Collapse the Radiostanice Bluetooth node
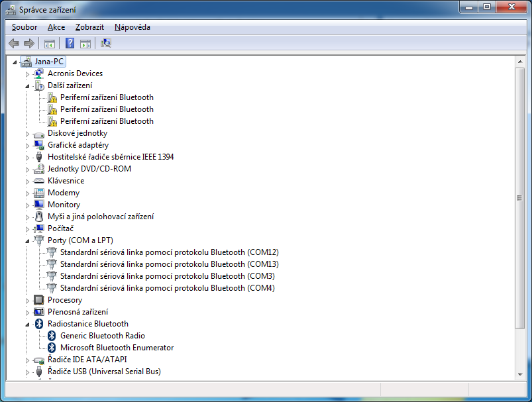The height and width of the screenshot is (402, 532). point(27,325)
